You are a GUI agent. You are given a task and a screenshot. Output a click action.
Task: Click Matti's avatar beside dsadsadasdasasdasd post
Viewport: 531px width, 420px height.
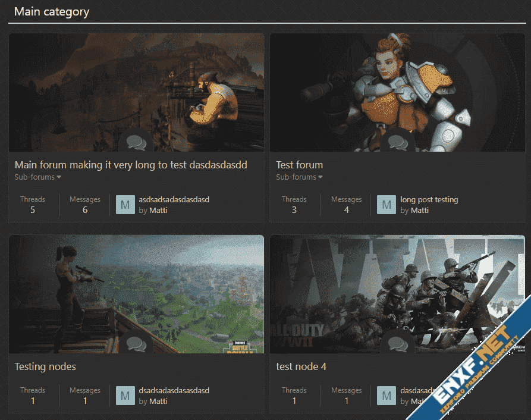tap(125, 396)
